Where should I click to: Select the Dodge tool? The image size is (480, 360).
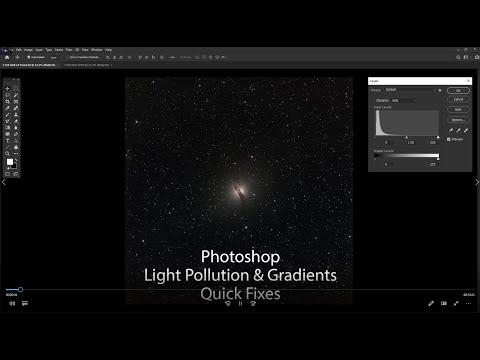[x=7, y=134]
